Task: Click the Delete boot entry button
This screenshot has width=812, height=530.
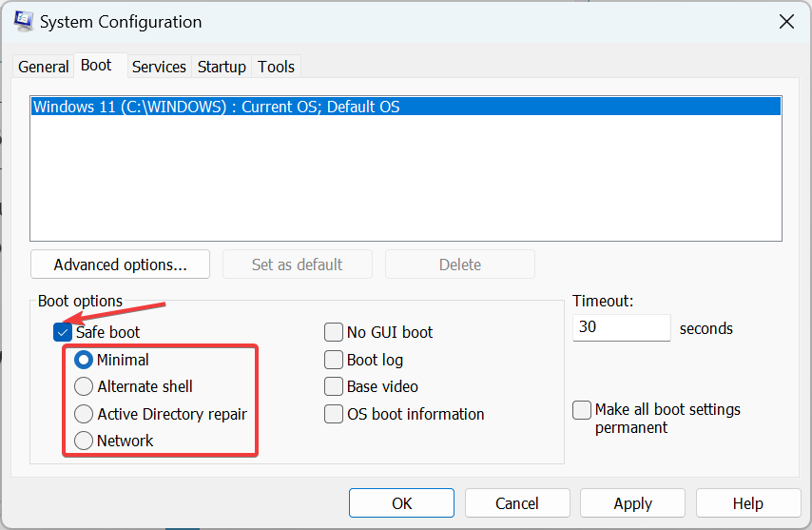Action: point(460,265)
